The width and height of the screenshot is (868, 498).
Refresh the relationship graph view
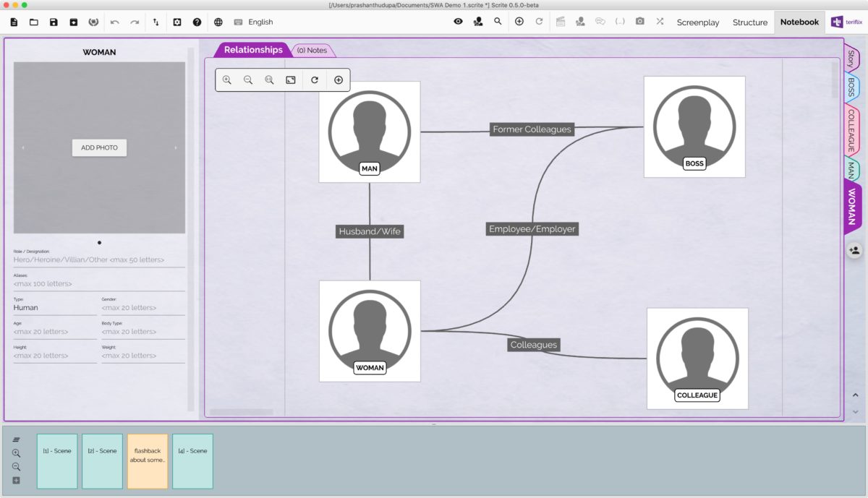(x=315, y=80)
